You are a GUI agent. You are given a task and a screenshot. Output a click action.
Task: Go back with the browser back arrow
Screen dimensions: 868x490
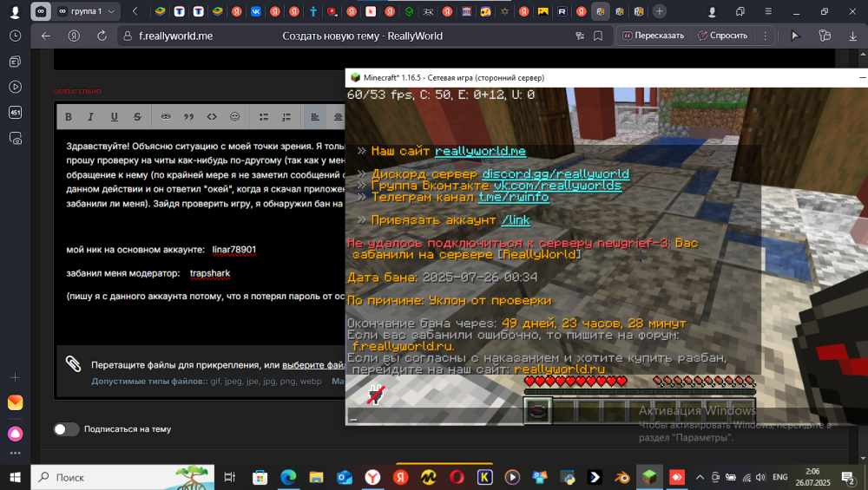click(x=46, y=36)
